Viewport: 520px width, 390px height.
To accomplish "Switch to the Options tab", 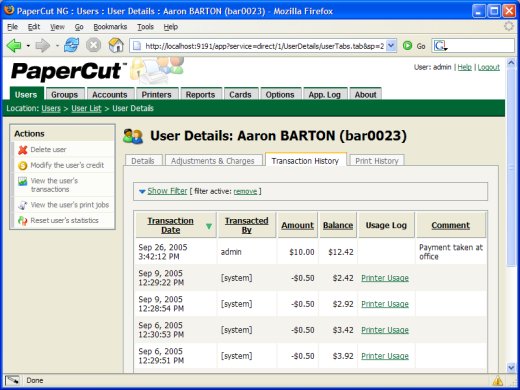I will pos(280,94).
